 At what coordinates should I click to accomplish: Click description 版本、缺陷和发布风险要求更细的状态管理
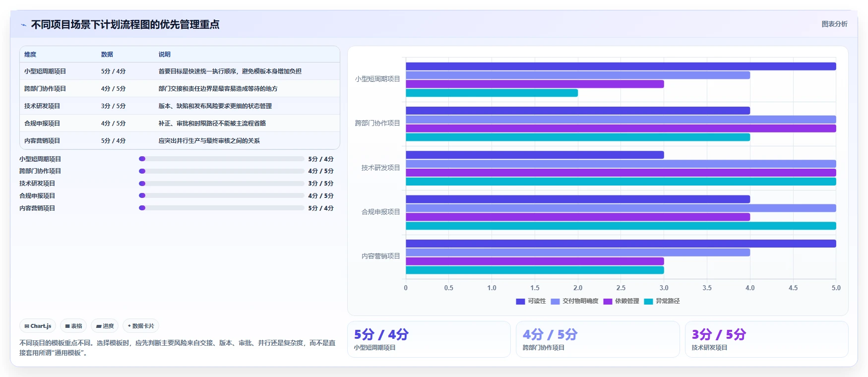click(215, 106)
